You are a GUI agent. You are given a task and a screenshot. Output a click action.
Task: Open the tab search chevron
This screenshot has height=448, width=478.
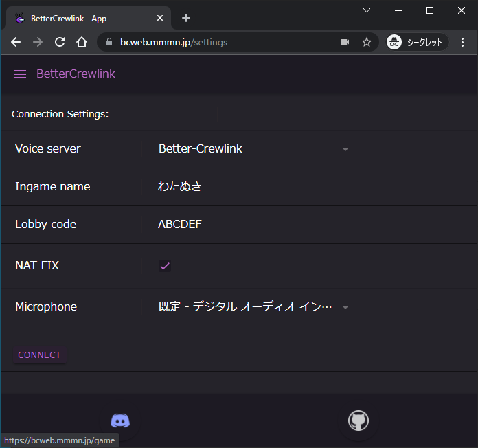coord(367,11)
